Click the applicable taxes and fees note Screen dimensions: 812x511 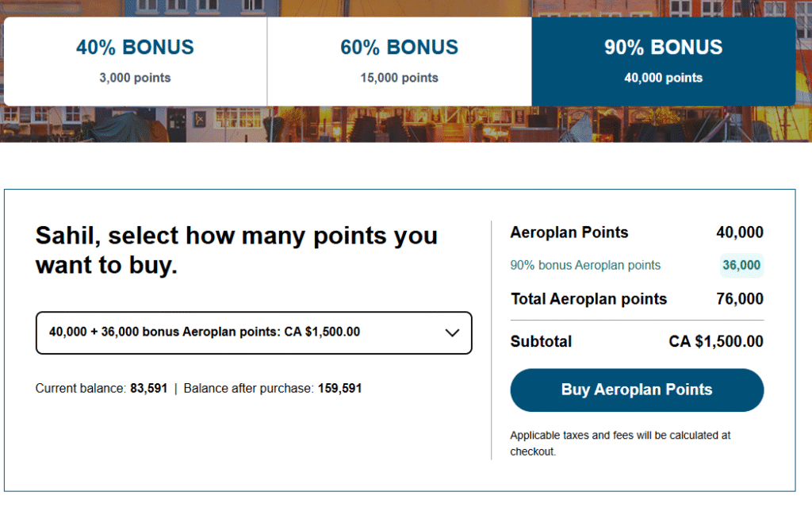(x=620, y=443)
